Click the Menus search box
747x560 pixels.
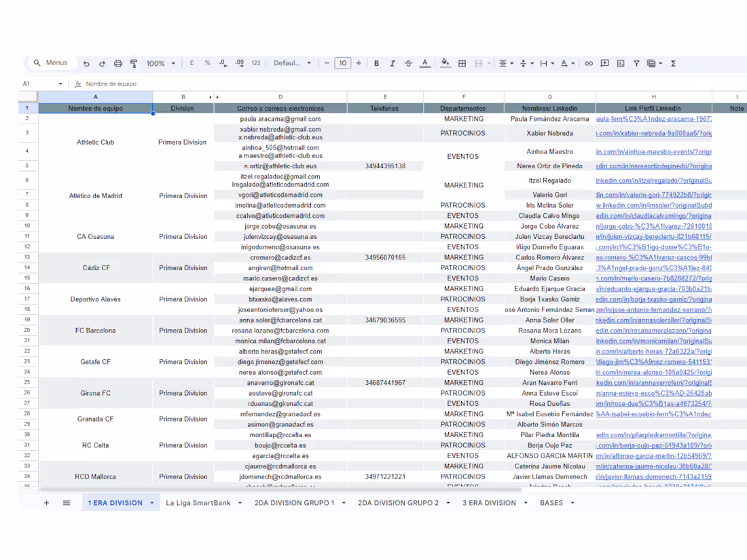pos(50,63)
